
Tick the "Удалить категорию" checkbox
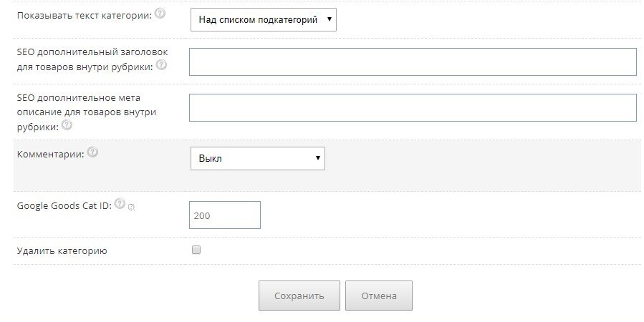click(x=196, y=250)
